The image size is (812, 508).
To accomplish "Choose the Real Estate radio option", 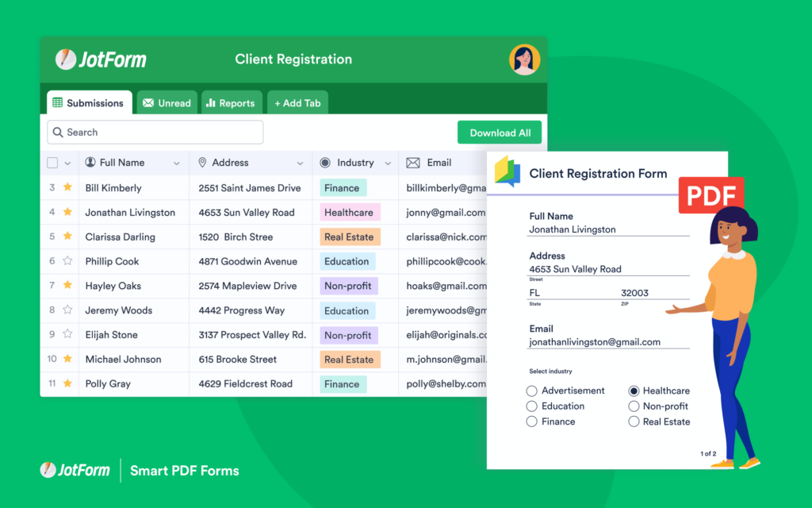I will click(634, 421).
